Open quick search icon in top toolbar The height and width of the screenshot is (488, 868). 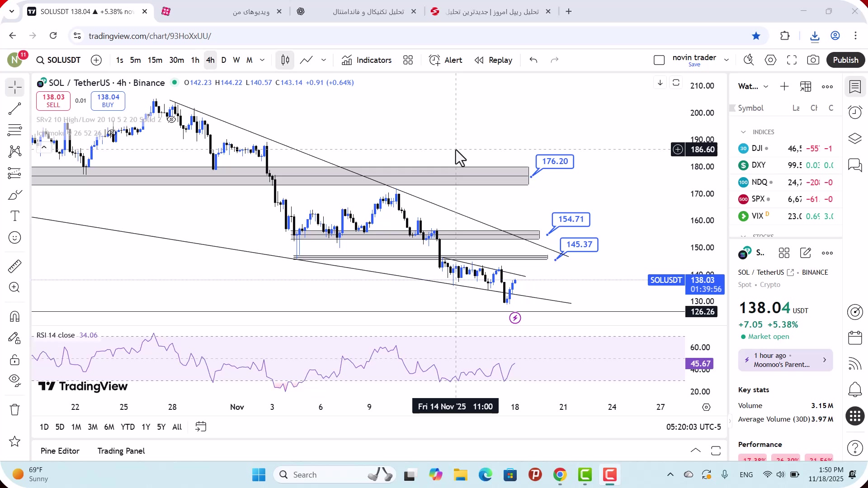tap(749, 60)
